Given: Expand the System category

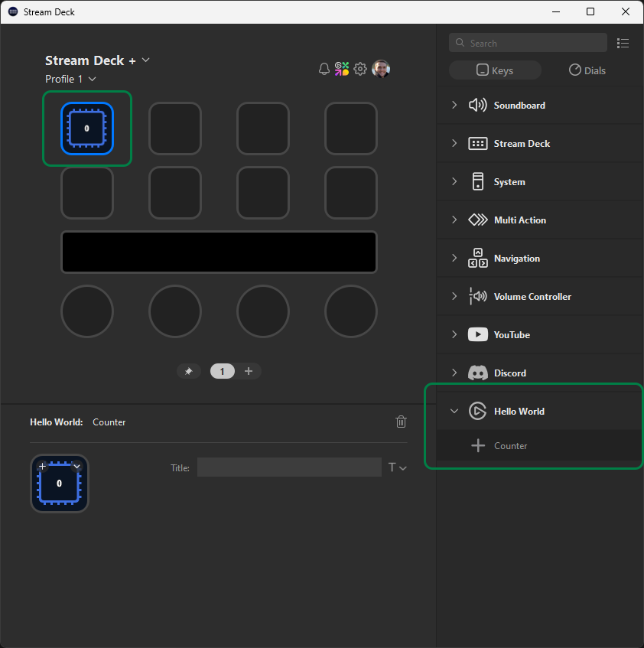Looking at the screenshot, I should (x=454, y=181).
